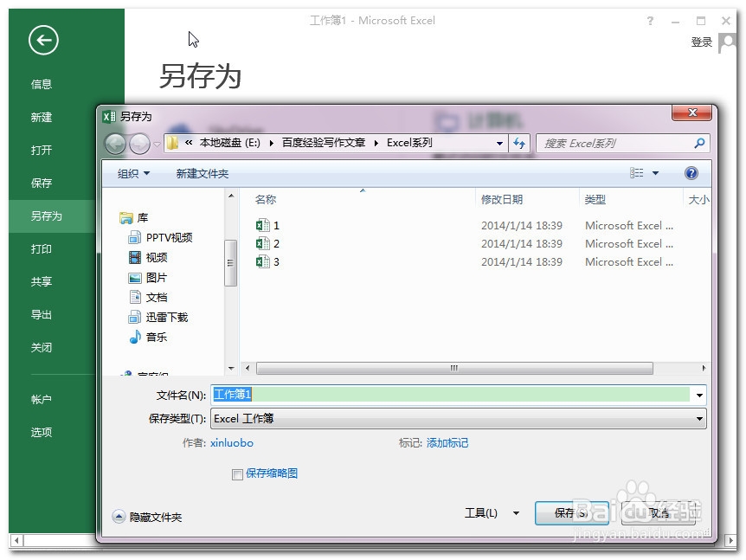Switch to the 打印 section in backstage

tap(42, 248)
